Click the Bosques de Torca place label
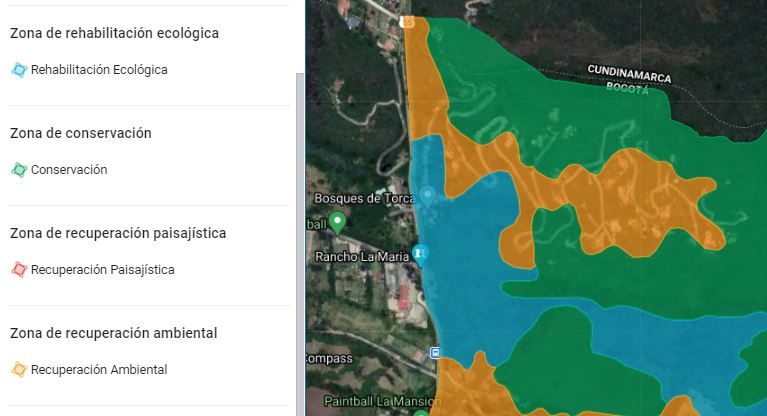This screenshot has height=416, width=767. point(361,198)
